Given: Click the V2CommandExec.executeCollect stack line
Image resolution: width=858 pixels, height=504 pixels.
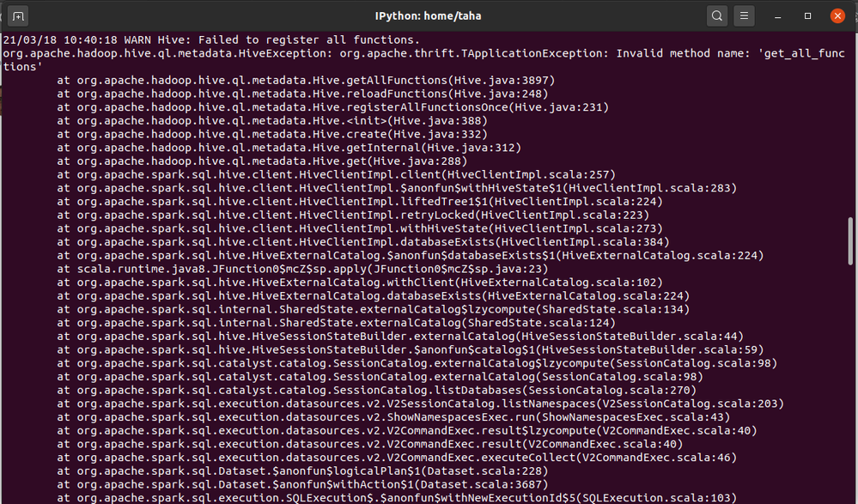Looking at the screenshot, I should coord(397,458).
